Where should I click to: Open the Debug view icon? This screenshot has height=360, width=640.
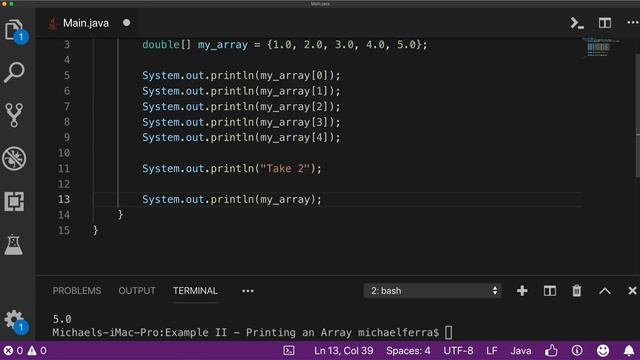[14, 158]
